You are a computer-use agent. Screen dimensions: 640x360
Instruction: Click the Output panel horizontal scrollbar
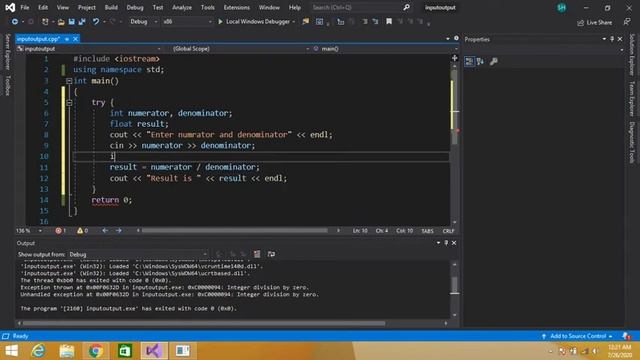(x=204, y=323)
